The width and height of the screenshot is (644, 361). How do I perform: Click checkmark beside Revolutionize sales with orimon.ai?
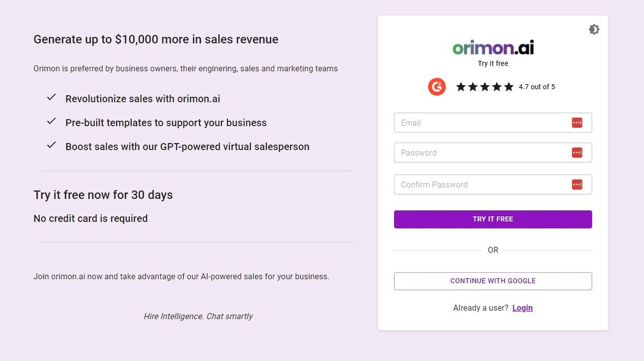51,97
